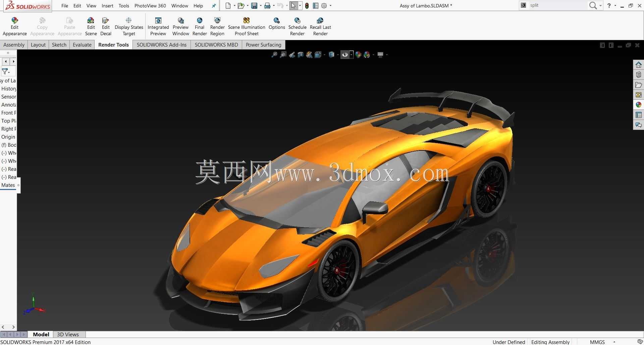Toggle the Integrated Preview
The width and height of the screenshot is (644, 345).
click(158, 27)
